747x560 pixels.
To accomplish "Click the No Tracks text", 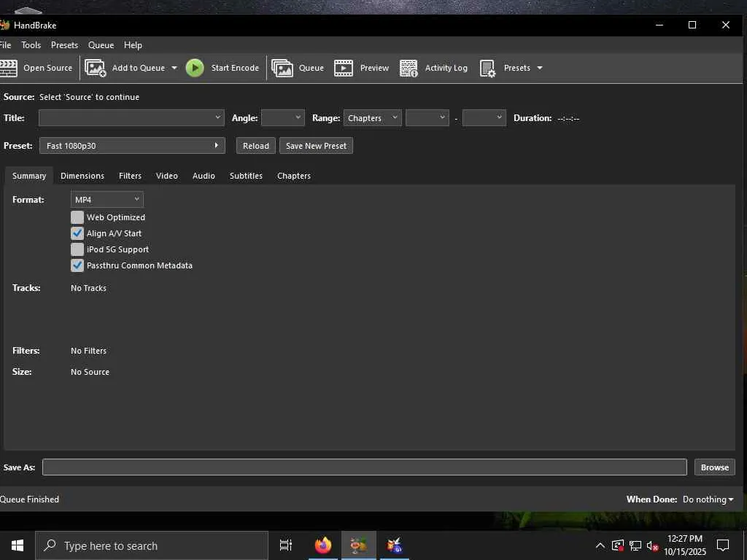I will pyautogui.click(x=88, y=288).
